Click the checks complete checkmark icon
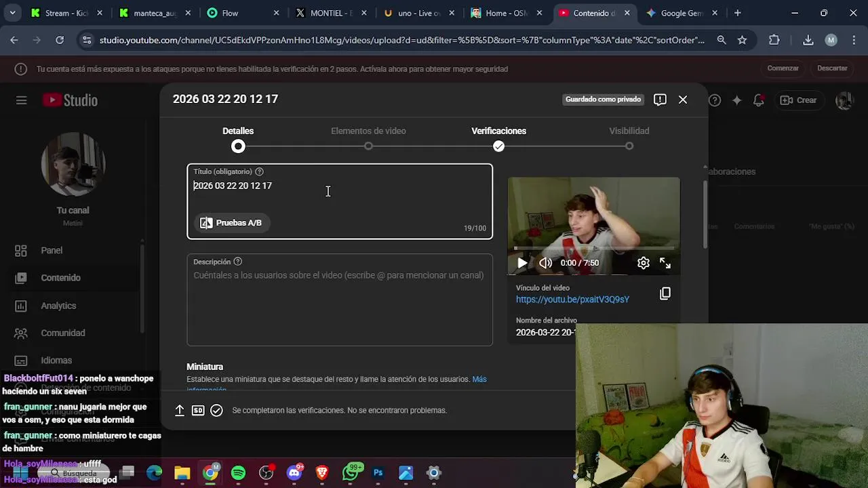Viewport: 868px width, 488px height. [x=216, y=410]
